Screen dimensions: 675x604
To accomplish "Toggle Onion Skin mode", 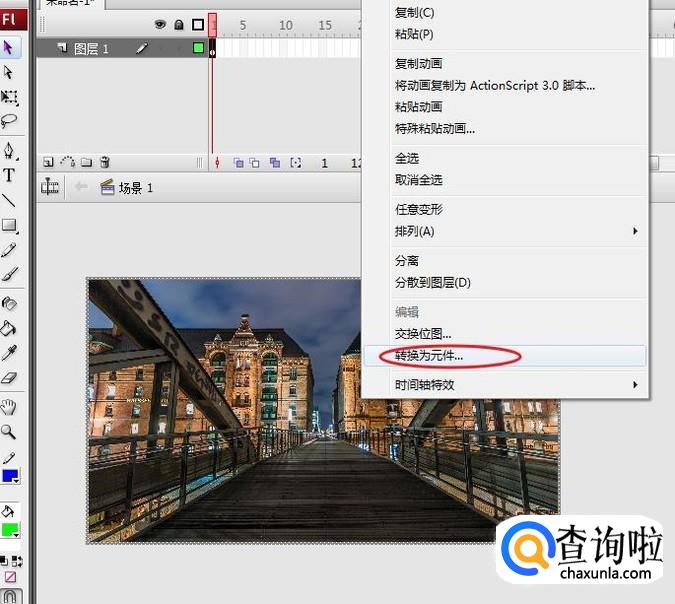I will coord(238,163).
